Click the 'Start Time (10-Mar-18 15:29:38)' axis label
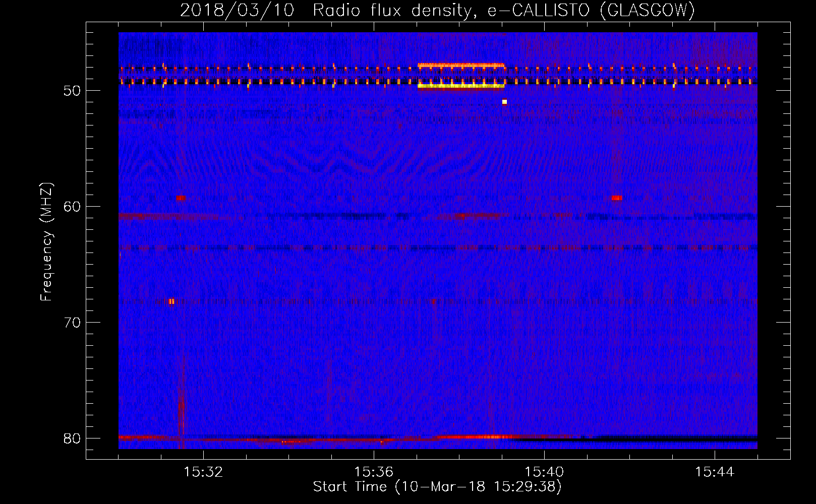This screenshot has width=816, height=504. pos(437,487)
